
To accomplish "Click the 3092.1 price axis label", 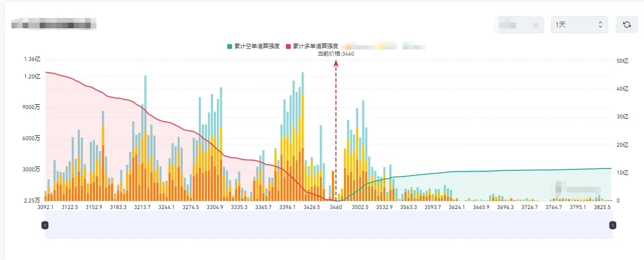I will click(45, 207).
